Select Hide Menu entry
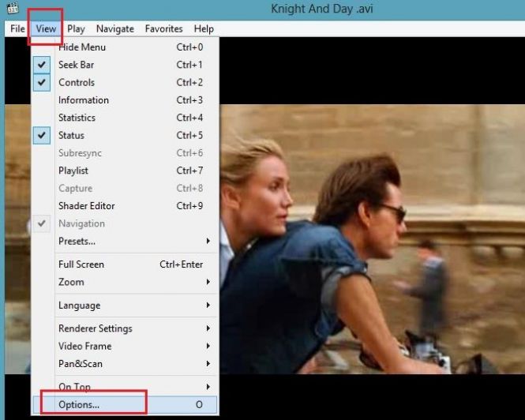525x420 pixels. coord(125,47)
